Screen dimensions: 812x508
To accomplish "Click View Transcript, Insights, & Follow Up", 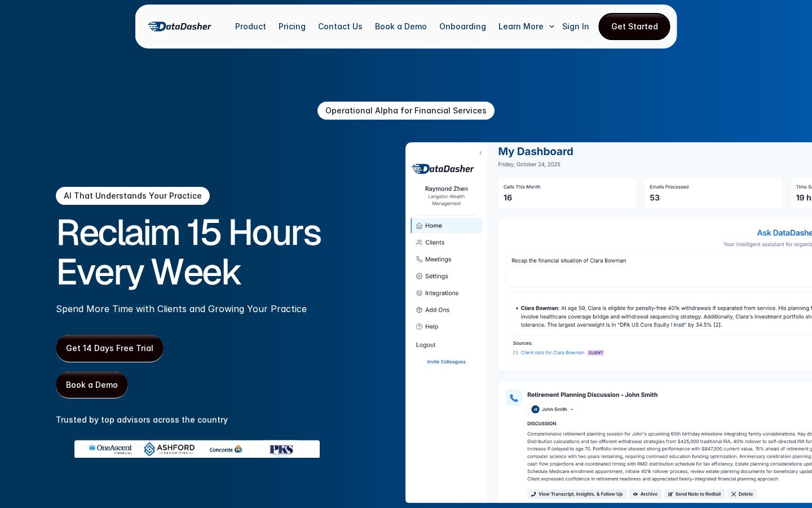I will click(x=576, y=494).
